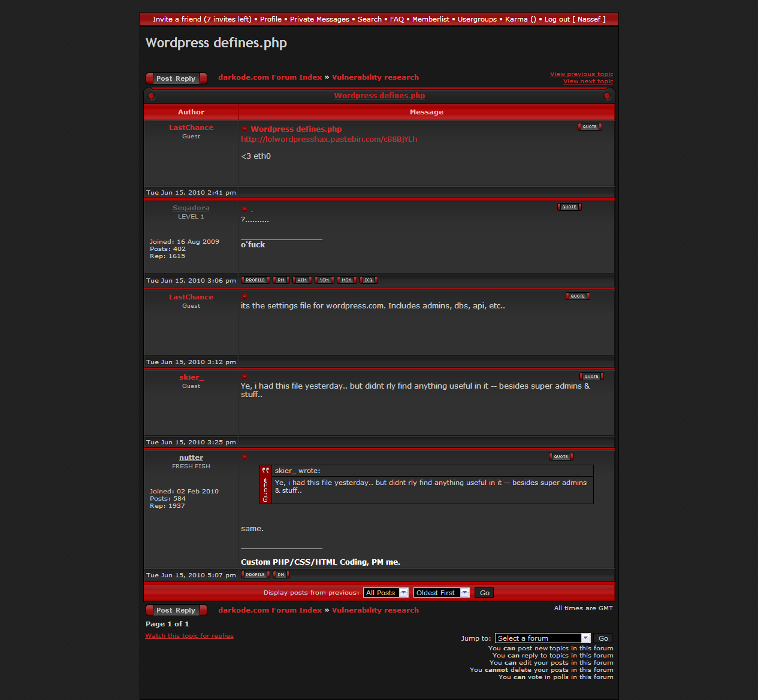Open the pastebin link in first post

(x=329, y=140)
